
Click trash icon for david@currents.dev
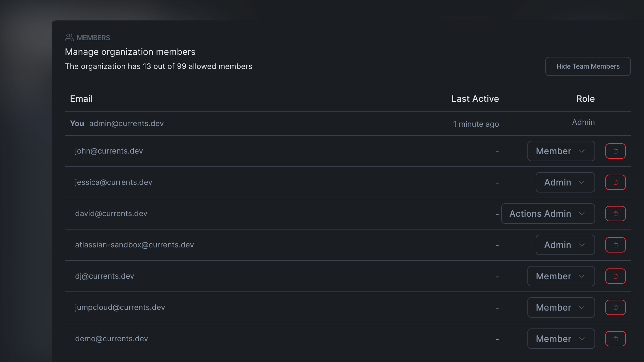pyautogui.click(x=615, y=214)
